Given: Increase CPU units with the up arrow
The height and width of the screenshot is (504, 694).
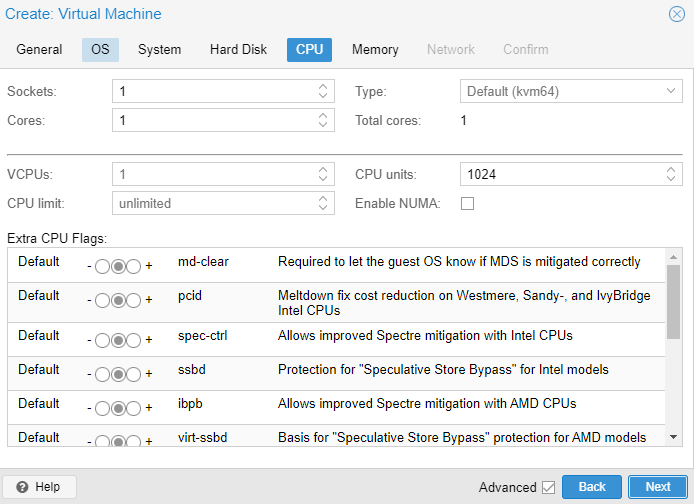Looking at the screenshot, I should pos(671,169).
